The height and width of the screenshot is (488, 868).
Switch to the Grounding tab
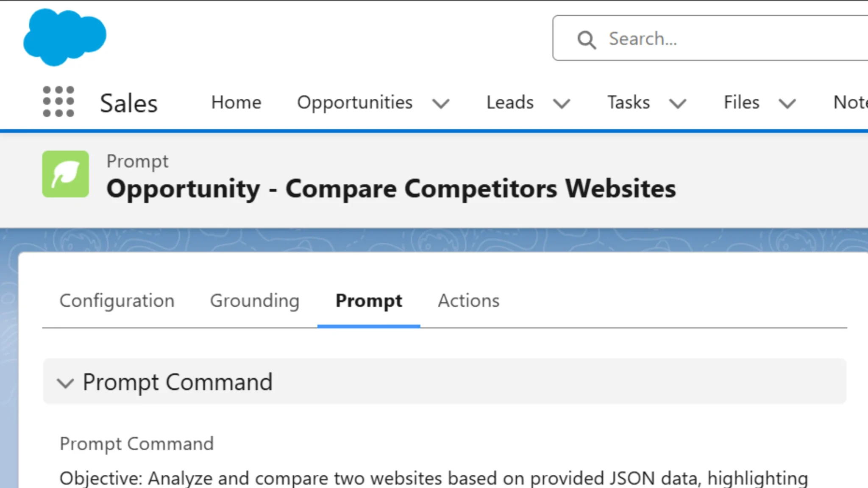click(255, 301)
